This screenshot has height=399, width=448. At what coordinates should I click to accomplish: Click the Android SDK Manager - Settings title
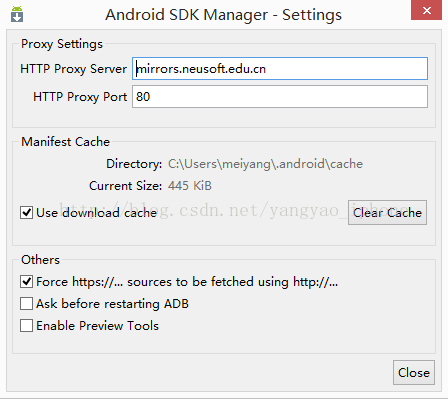[x=224, y=15]
